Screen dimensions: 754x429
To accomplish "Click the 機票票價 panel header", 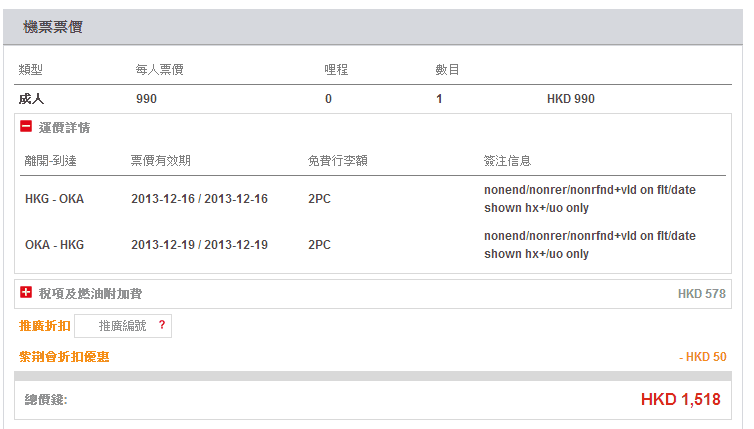I will point(53,27).
